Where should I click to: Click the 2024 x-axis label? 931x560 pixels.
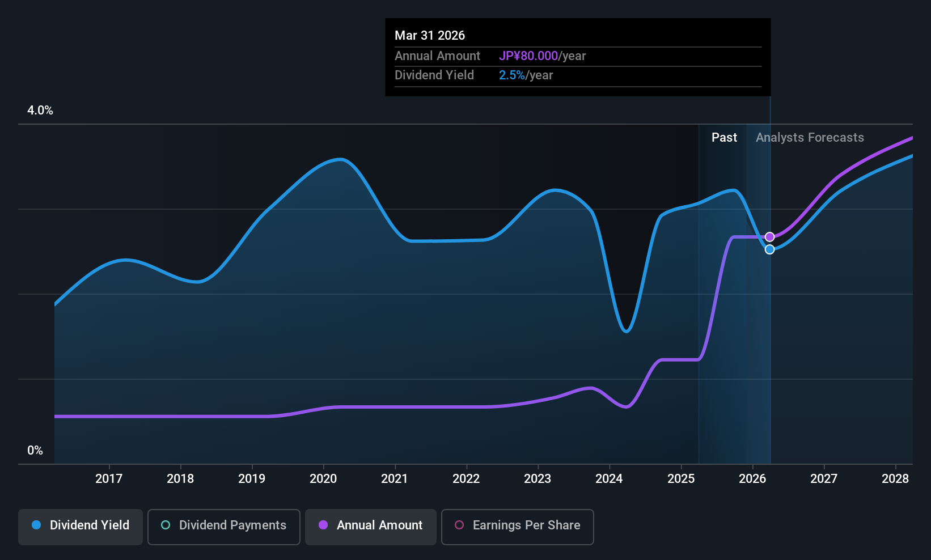(x=609, y=479)
